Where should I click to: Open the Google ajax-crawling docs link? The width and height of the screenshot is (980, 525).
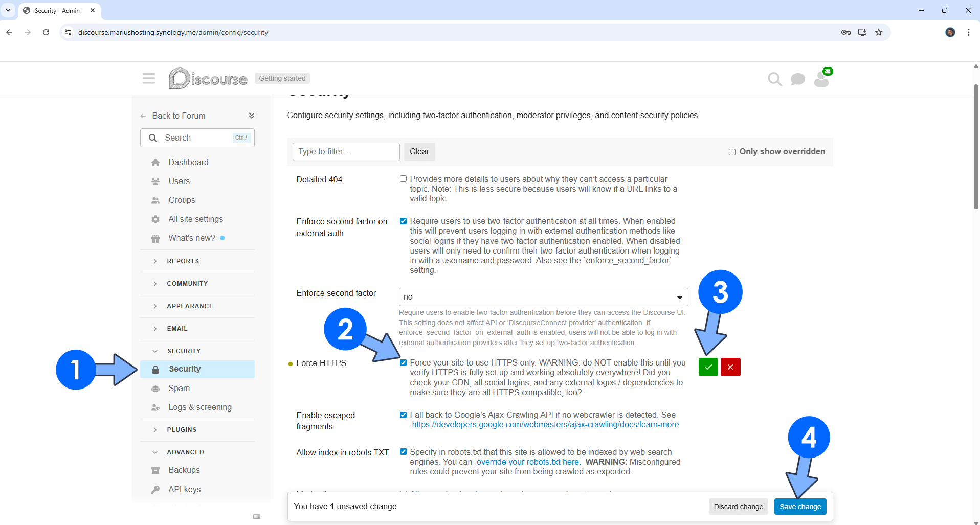pyautogui.click(x=545, y=425)
